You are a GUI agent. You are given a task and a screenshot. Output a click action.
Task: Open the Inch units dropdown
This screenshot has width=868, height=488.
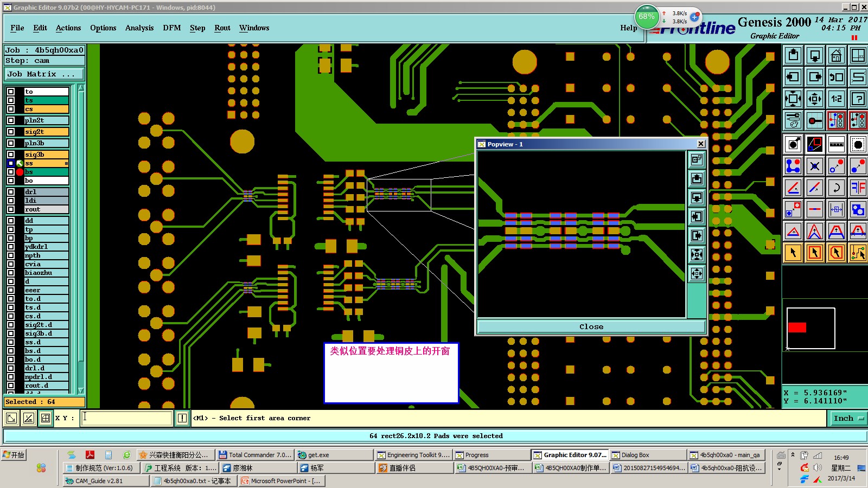[x=848, y=418]
